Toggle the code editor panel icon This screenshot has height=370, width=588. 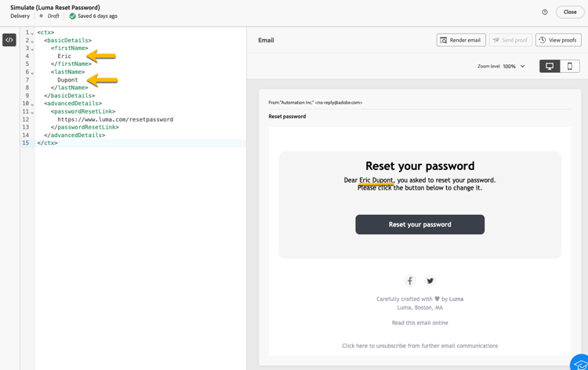pyautogui.click(x=9, y=40)
